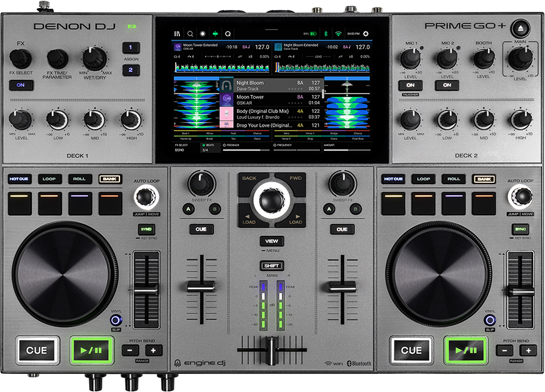Open the library icon on the touchscreen
This screenshot has height=392, width=545.
point(177,33)
